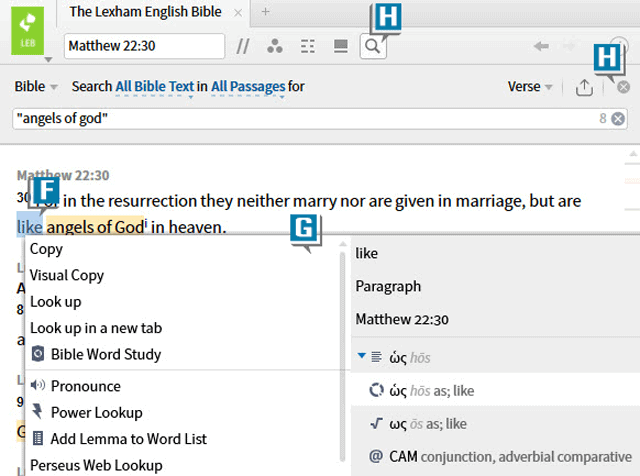This screenshot has width=640, height=476.
Task: Click the results scrollbar up arrow
Action: [x=633, y=154]
